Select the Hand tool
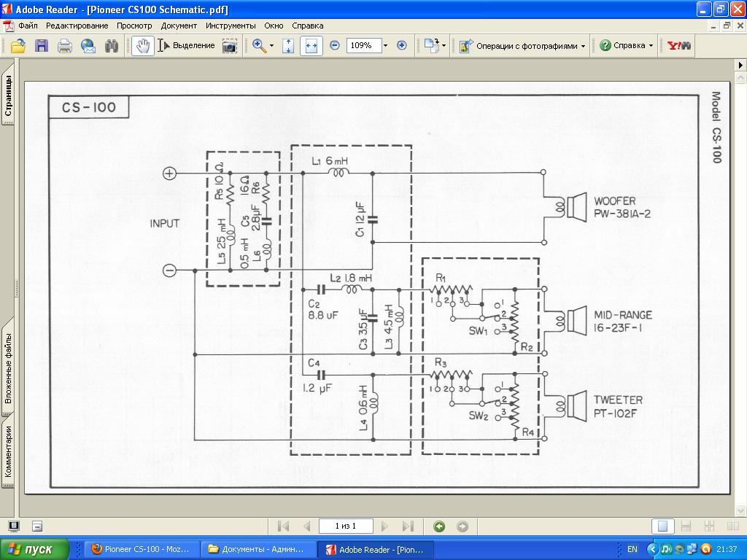747x560 pixels. coord(143,46)
